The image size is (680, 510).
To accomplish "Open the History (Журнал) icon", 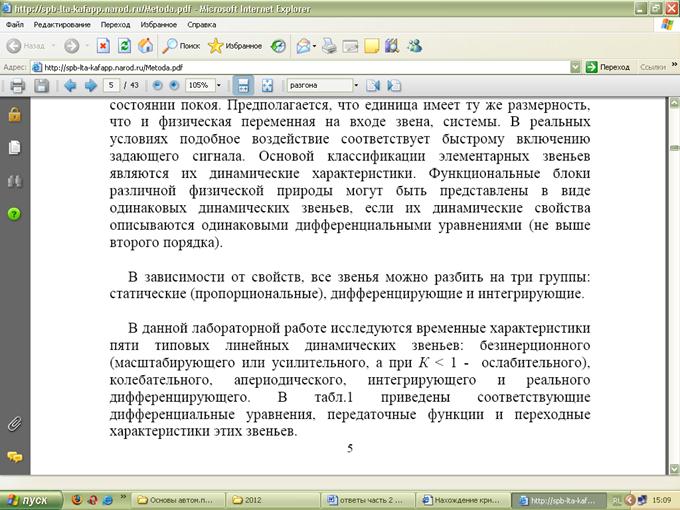I will click(278, 46).
